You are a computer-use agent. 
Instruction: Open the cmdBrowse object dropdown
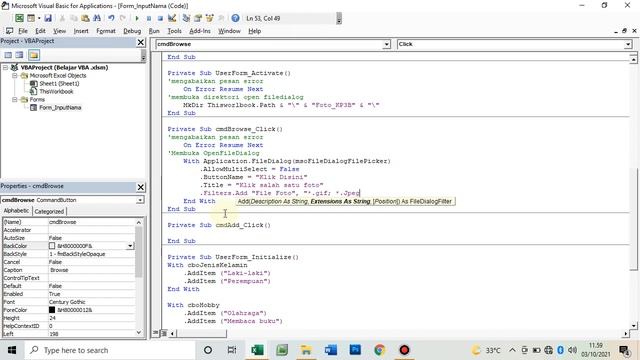pos(386,44)
